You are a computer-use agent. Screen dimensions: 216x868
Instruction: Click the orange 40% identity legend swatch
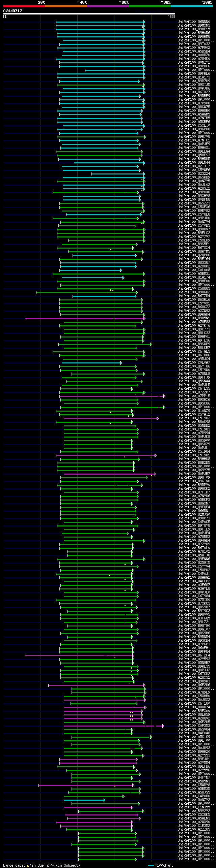pos(66,6)
